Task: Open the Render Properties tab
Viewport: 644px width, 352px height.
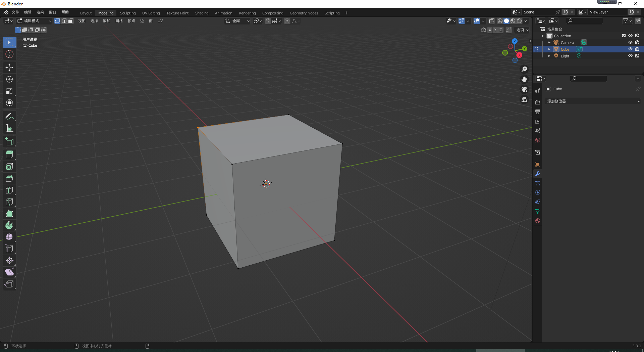Action: pos(537,102)
